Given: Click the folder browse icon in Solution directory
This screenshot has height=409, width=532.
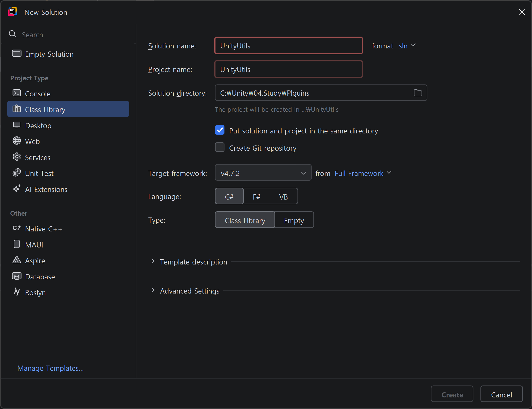Looking at the screenshot, I should [x=418, y=93].
